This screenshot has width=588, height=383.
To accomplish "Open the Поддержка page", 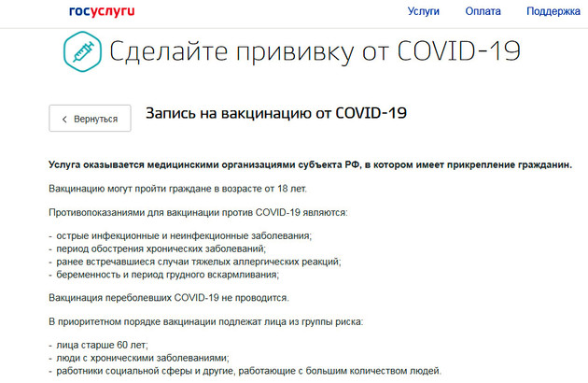I will tap(552, 12).
